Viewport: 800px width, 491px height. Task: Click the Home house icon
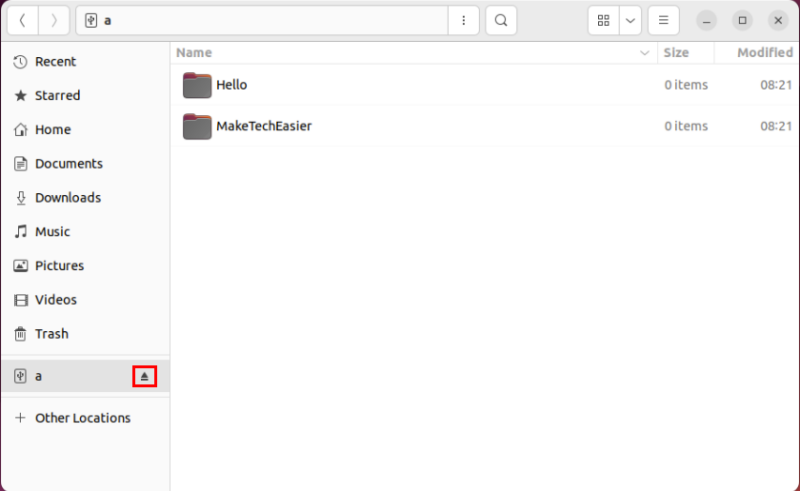[x=20, y=130]
